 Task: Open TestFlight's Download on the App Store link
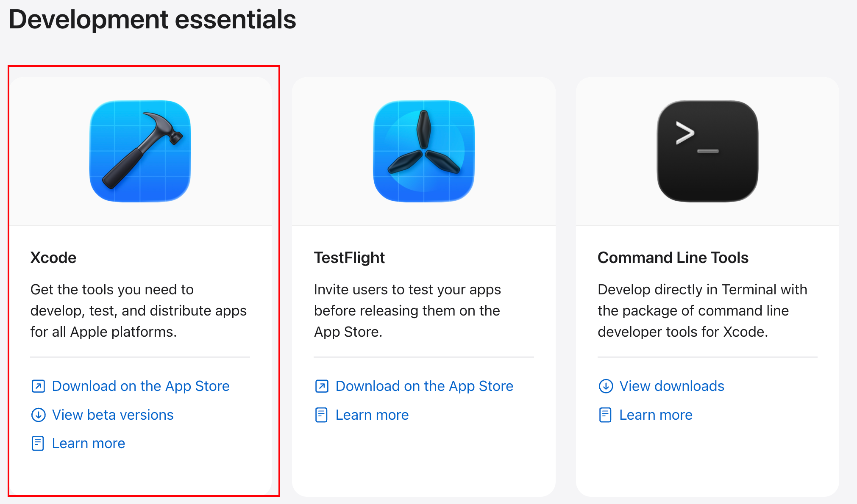click(x=424, y=386)
